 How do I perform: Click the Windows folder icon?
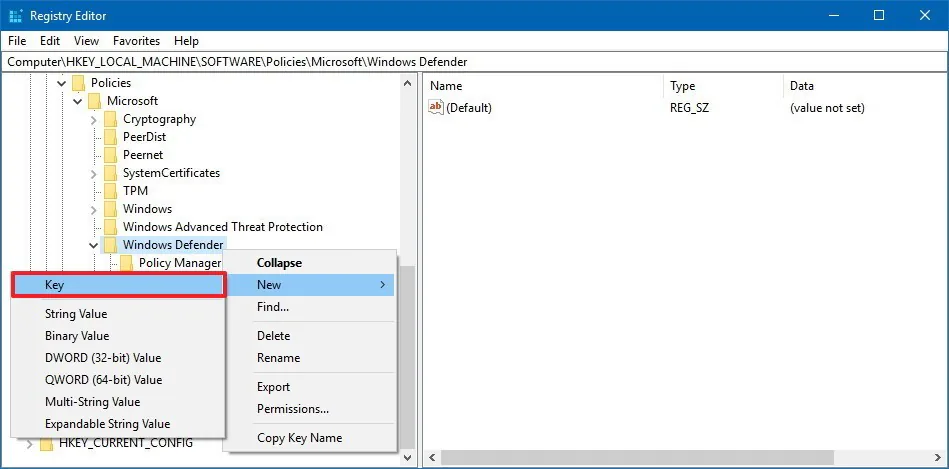click(110, 209)
